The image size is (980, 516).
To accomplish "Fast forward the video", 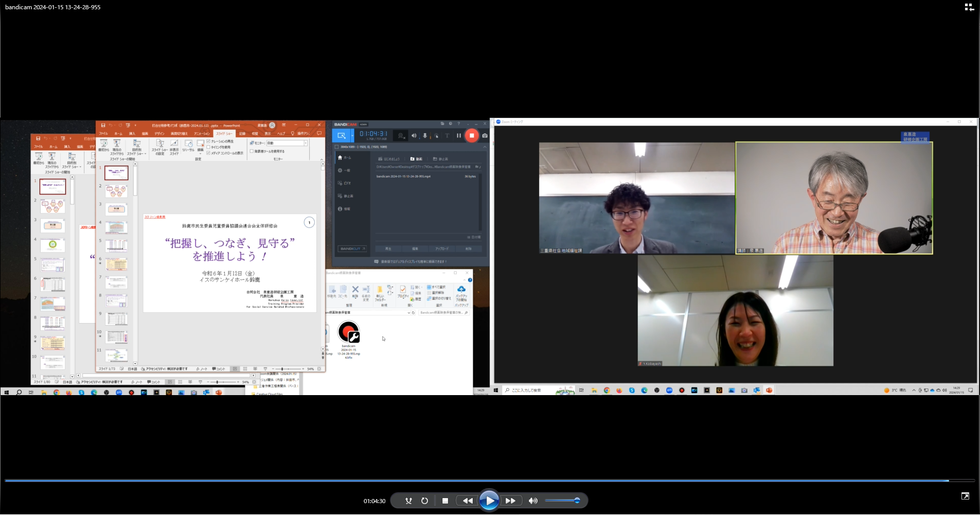I will [510, 501].
